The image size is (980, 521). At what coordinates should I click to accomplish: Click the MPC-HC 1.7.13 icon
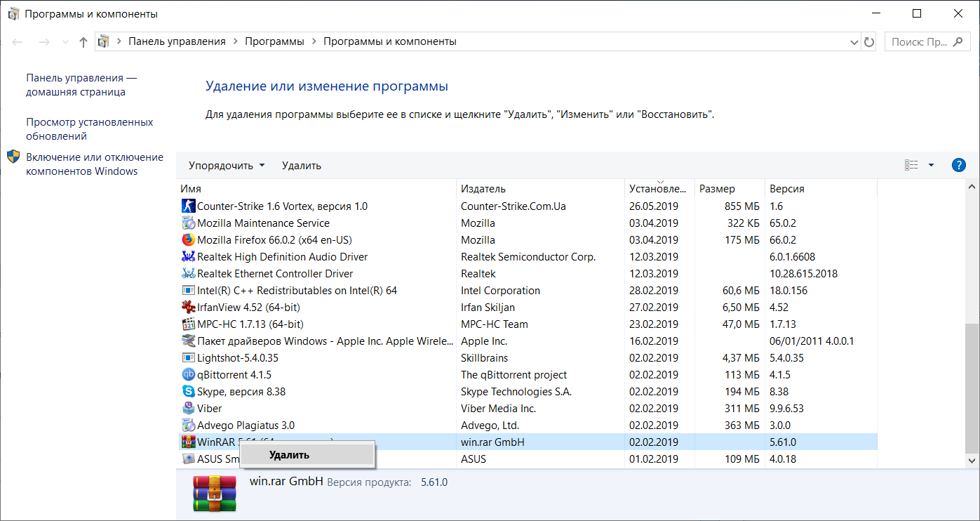[x=188, y=324]
